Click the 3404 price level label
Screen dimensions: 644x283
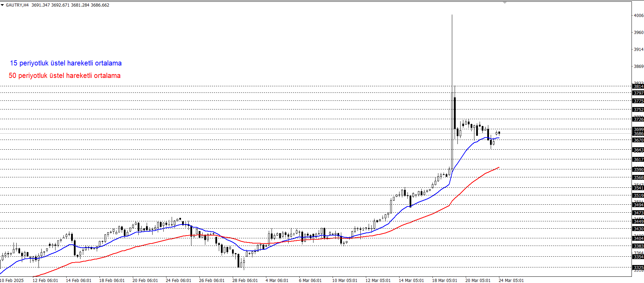pos(638,238)
